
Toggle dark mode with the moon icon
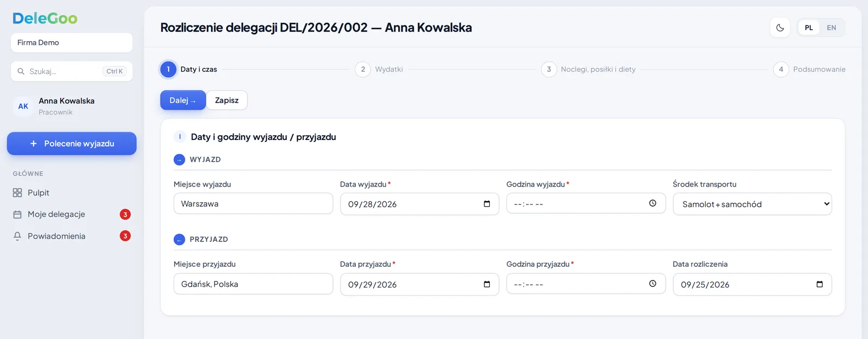tap(780, 28)
